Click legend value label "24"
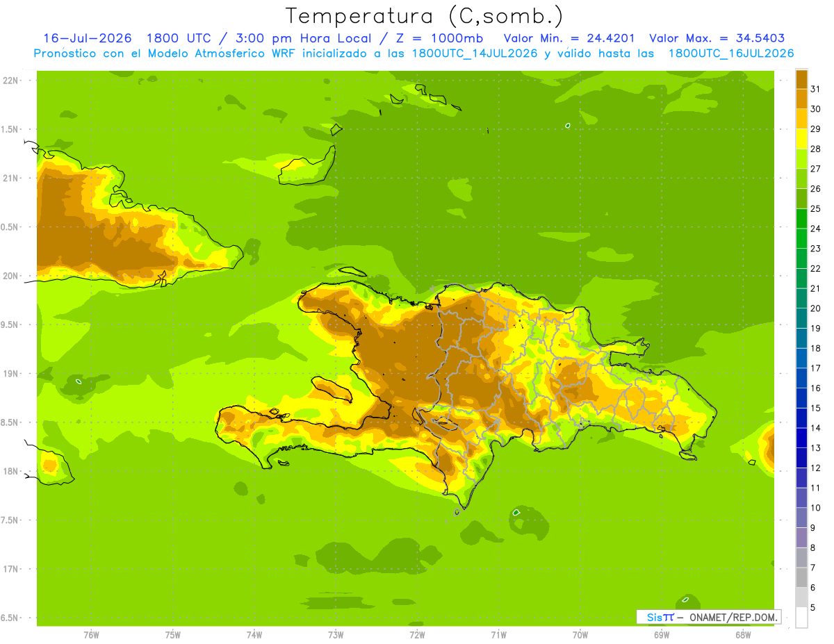Screen dimensions: 834x644 click(816, 229)
